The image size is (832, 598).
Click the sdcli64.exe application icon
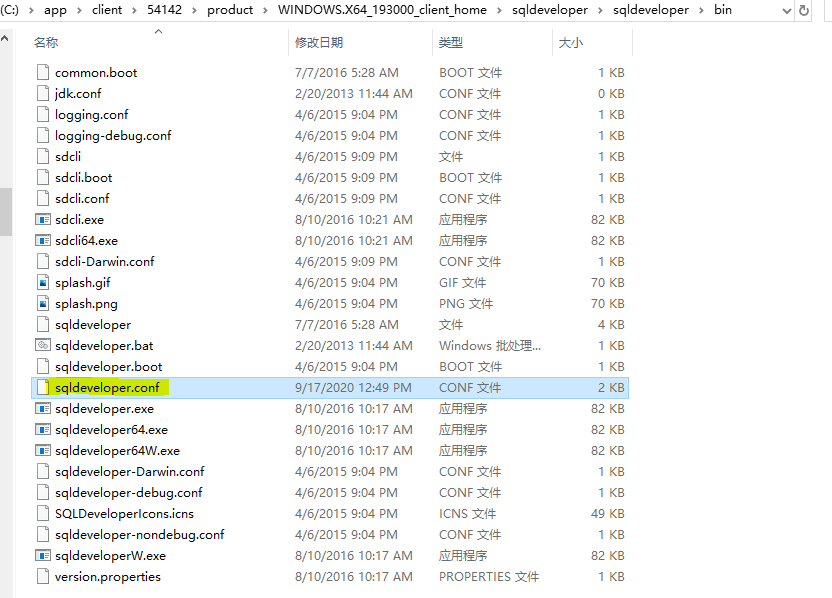tap(43, 240)
